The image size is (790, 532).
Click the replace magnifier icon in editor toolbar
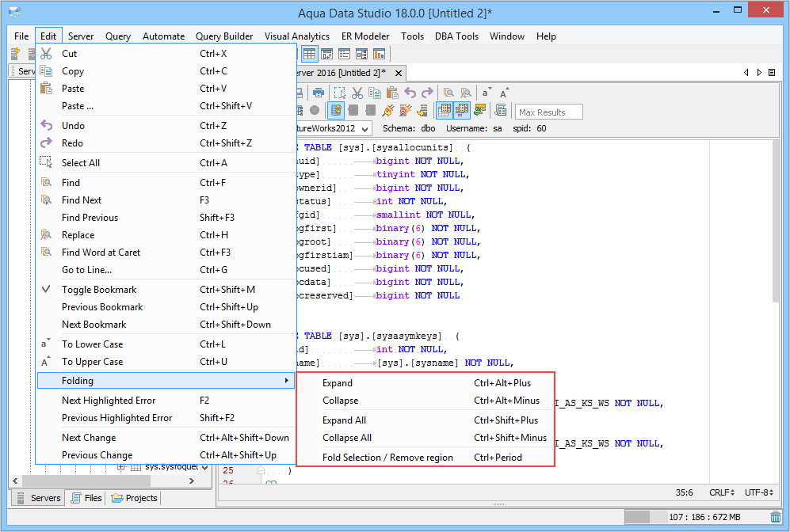point(466,93)
